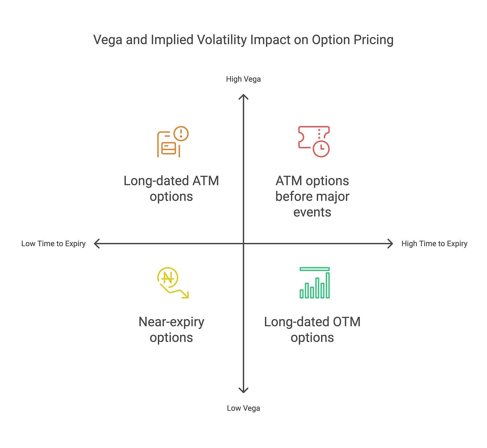Click the green bar chart icon
This screenshot has height=448, width=487.
click(314, 283)
